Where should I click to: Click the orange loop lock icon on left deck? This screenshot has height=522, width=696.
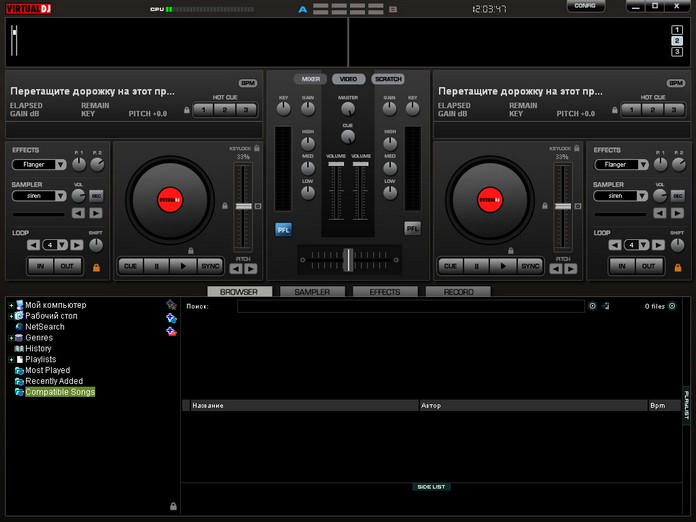click(x=97, y=267)
